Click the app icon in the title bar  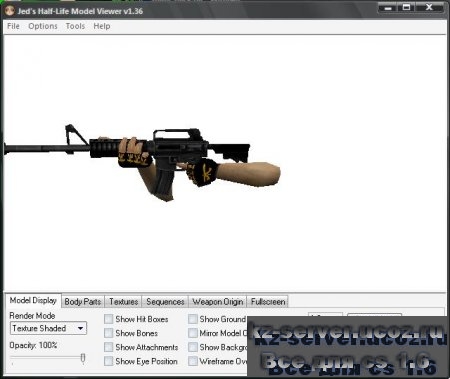pos(9,11)
